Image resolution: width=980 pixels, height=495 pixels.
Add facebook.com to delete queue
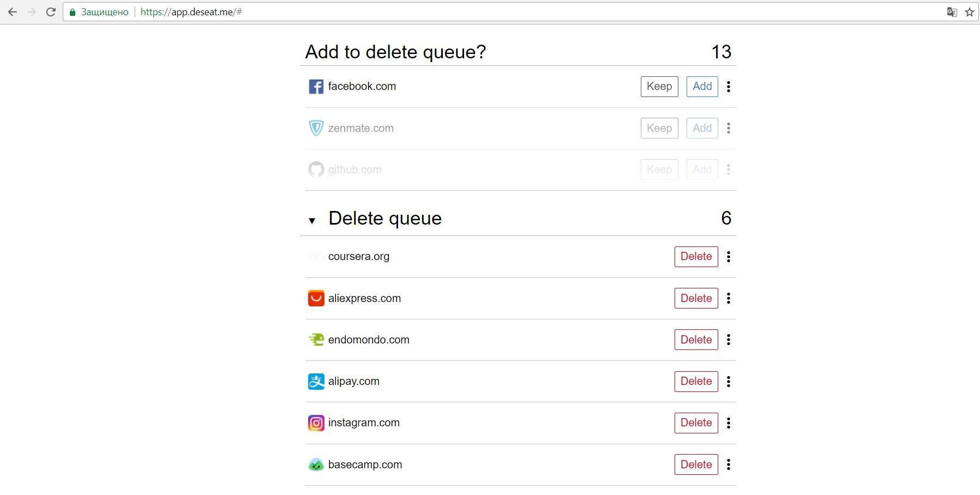(702, 87)
